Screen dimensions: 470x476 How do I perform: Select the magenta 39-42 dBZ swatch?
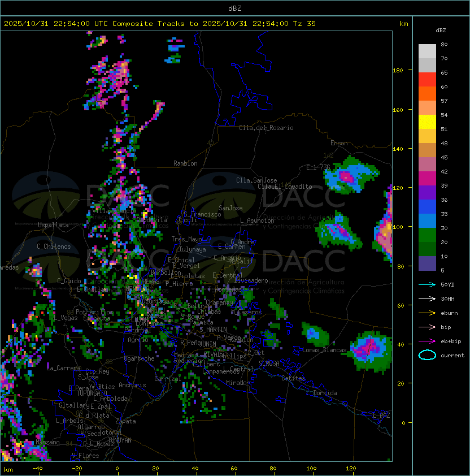point(427,179)
